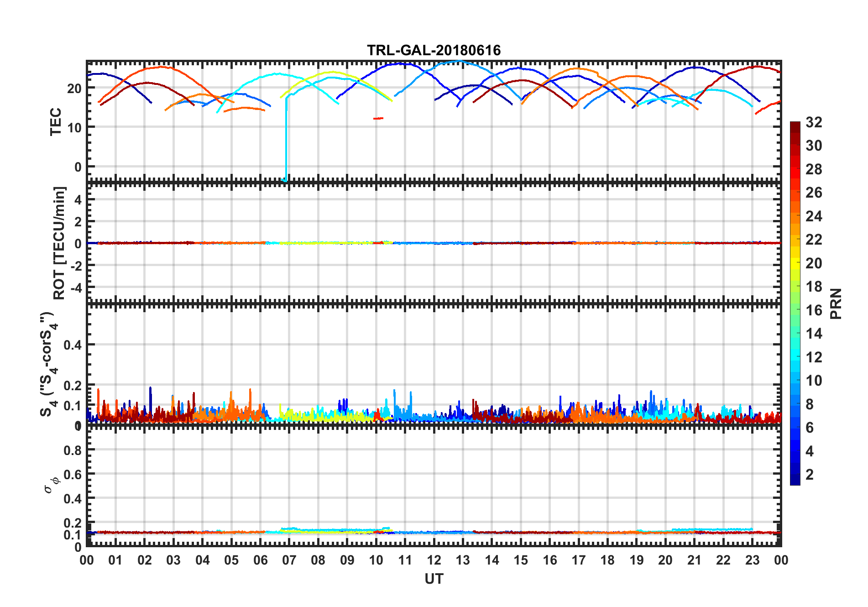Click colorbar tick label 18
Screen dimensions: 868x607
(x=814, y=287)
